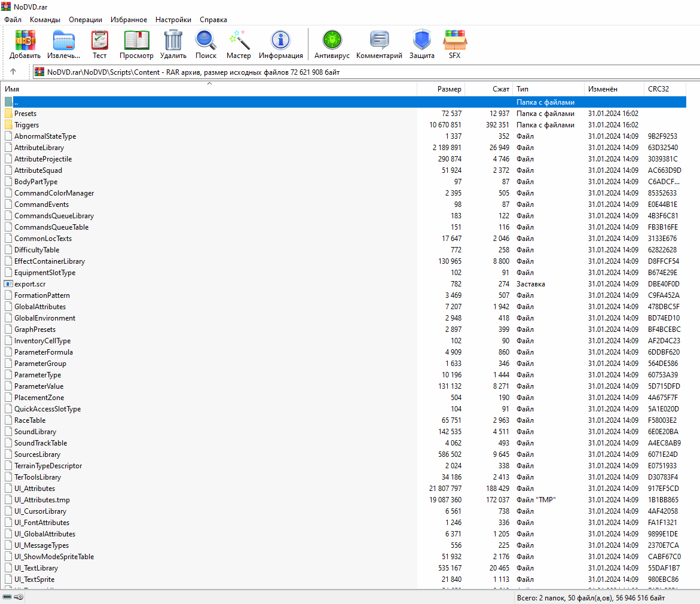Select the CommandEvents file
The image size is (700, 604).
41,204
